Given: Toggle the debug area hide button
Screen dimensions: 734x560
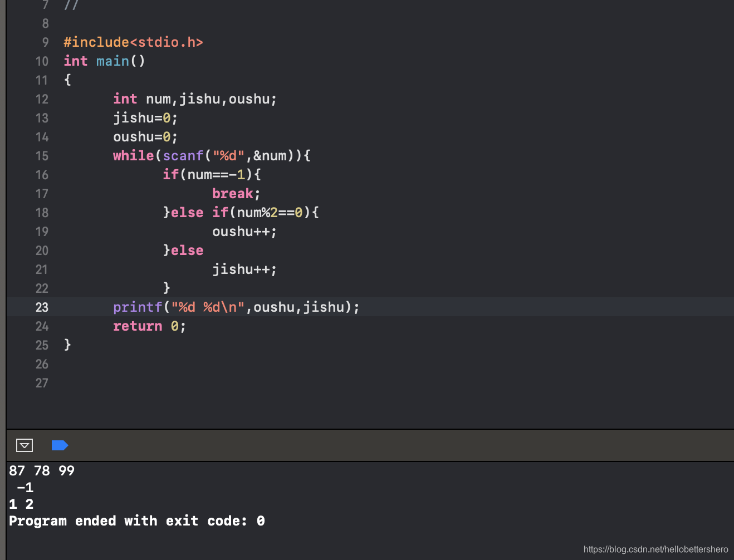Looking at the screenshot, I should pos(25,445).
